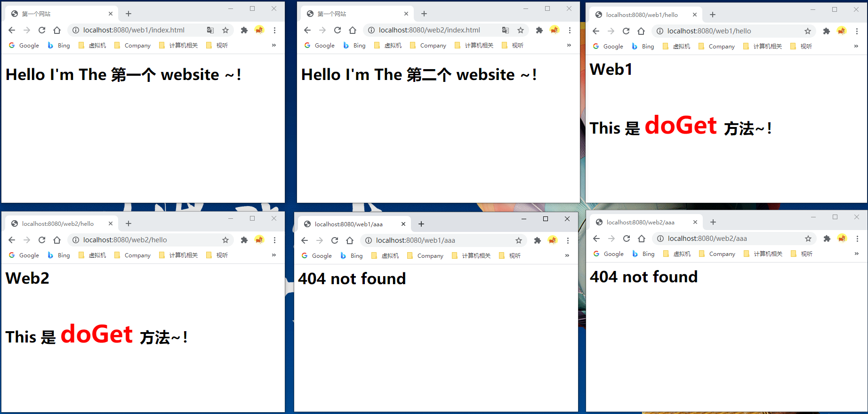The image size is (868, 414).
Task: Close the localhost:8080/web1/hello tab
Action: [x=694, y=15]
